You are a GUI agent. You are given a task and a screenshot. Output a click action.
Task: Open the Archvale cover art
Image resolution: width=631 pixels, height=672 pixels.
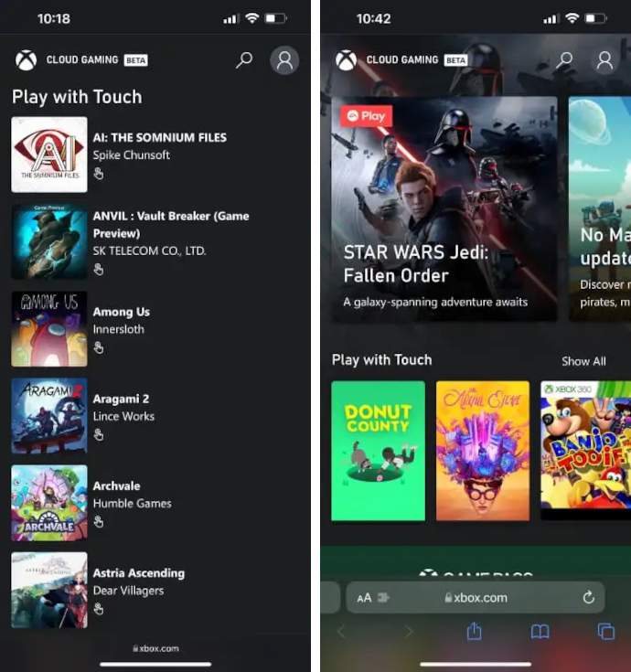49,503
